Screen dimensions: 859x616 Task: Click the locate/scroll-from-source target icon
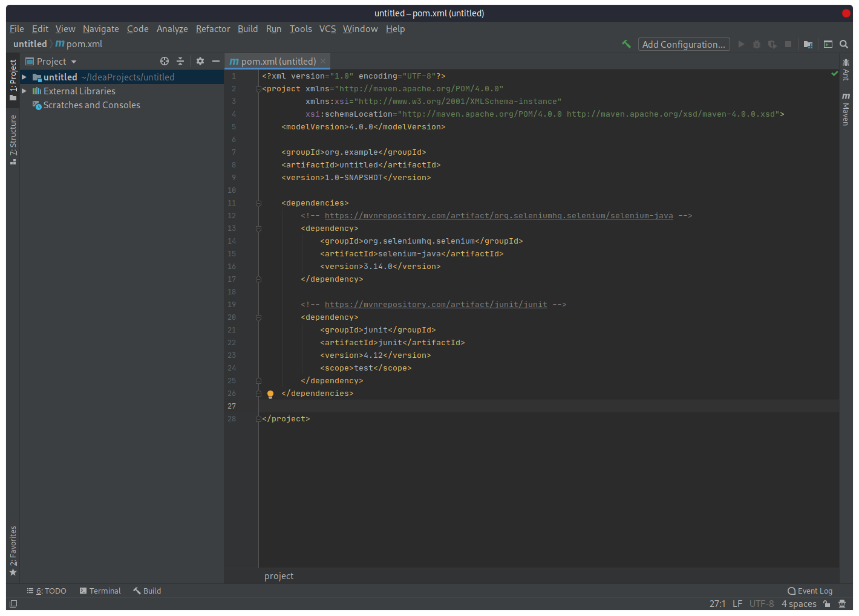(164, 61)
